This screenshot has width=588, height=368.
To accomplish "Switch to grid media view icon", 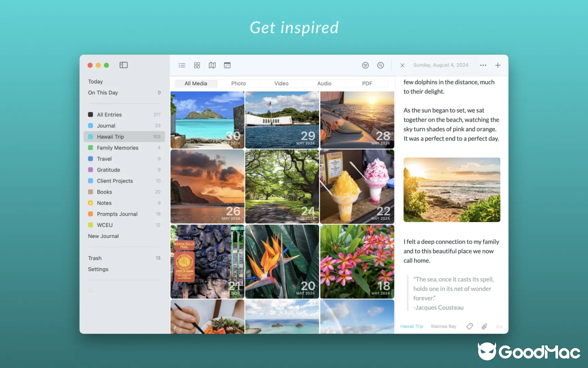I will point(197,65).
